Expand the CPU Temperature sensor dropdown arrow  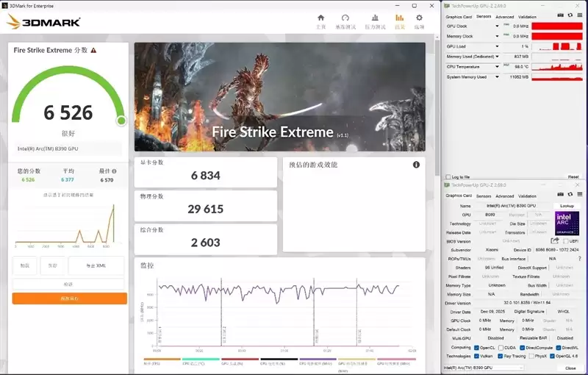tap(497, 66)
